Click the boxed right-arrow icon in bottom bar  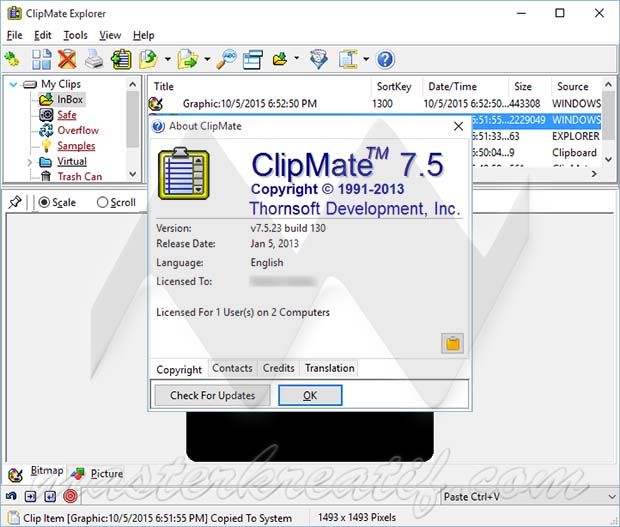coord(30,496)
